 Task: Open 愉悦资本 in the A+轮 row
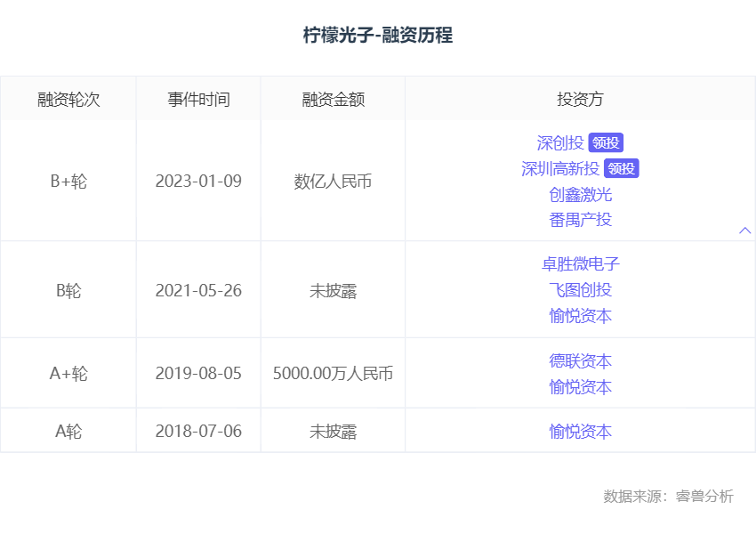(x=581, y=387)
